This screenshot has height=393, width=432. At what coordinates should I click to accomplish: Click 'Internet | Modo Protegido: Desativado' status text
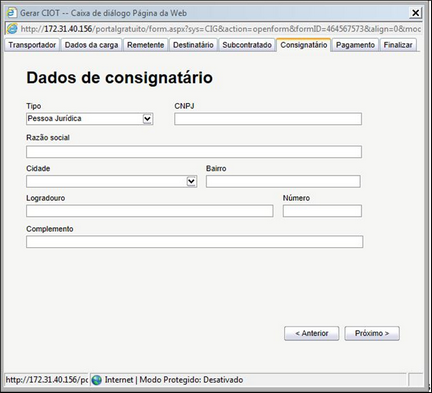[174, 380]
